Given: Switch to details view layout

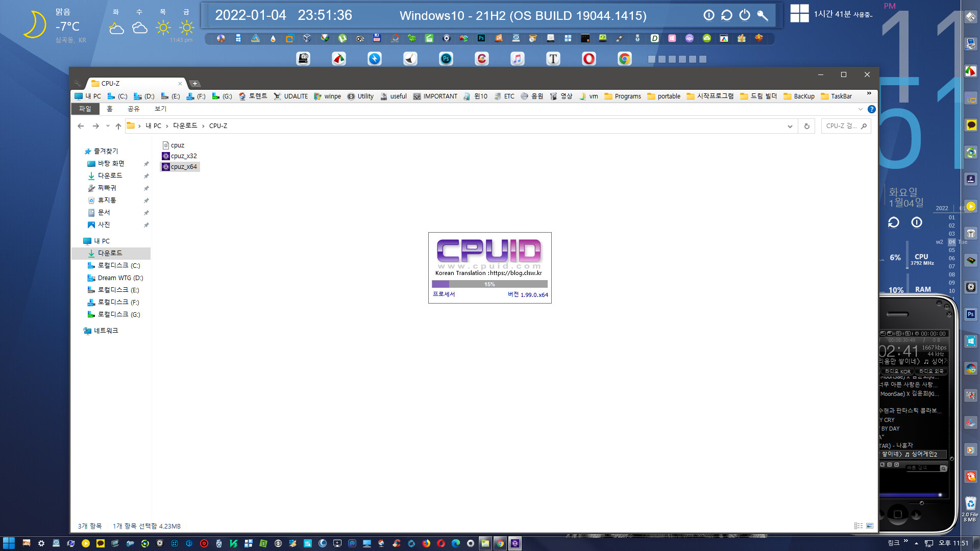Looking at the screenshot, I should 859,526.
